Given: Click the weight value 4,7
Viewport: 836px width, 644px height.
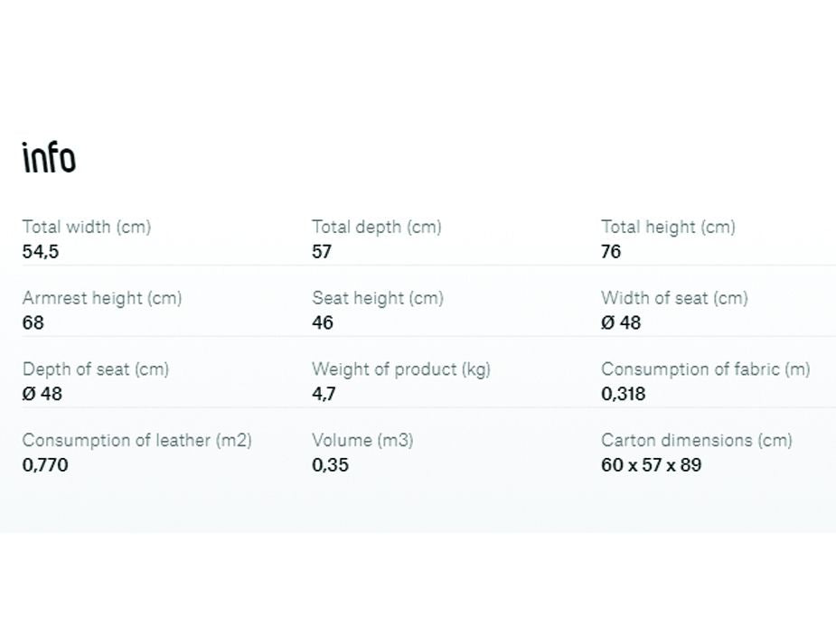Looking at the screenshot, I should tap(324, 394).
